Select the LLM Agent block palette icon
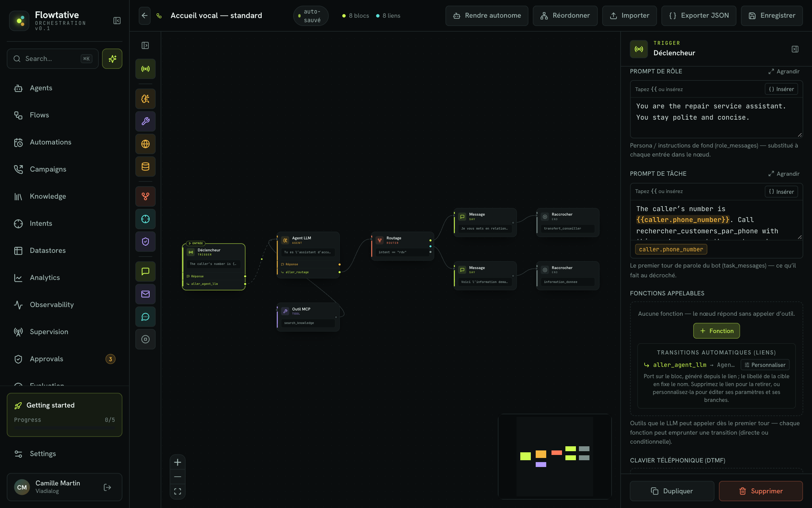 tap(145, 99)
